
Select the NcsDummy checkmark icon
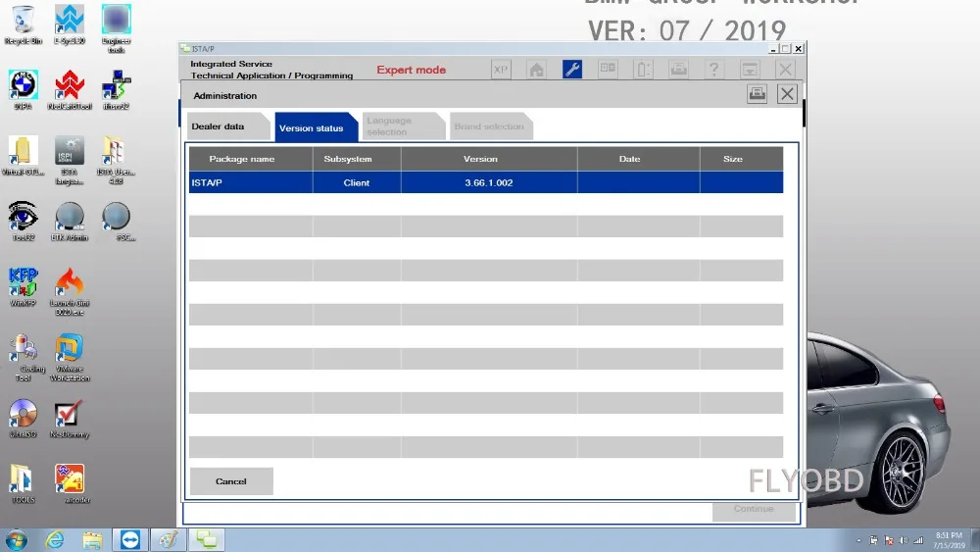coord(70,419)
